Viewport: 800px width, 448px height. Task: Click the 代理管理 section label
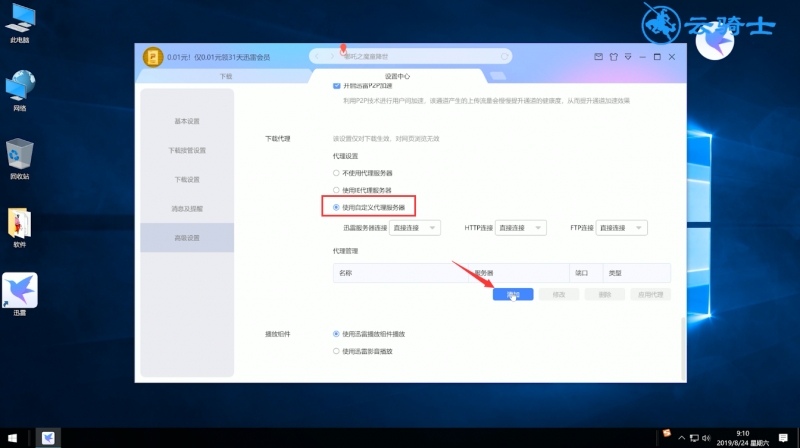tap(345, 251)
